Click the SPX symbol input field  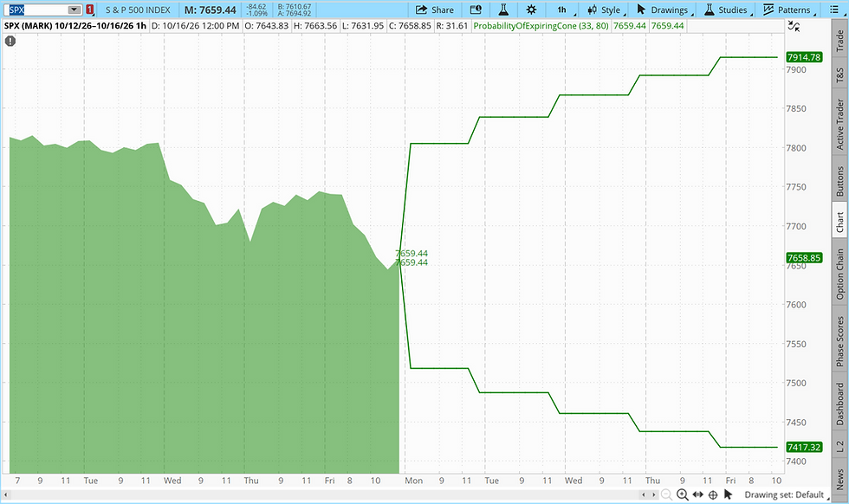(x=38, y=10)
